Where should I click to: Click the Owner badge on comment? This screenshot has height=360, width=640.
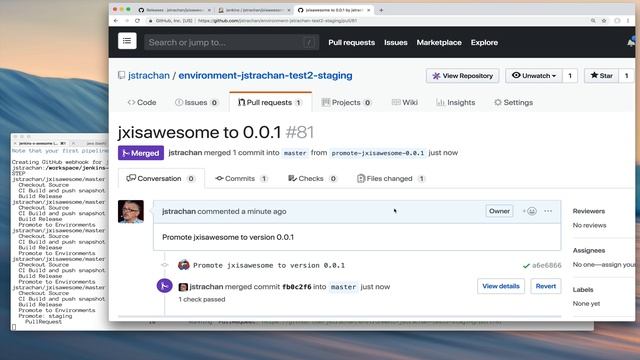click(499, 211)
